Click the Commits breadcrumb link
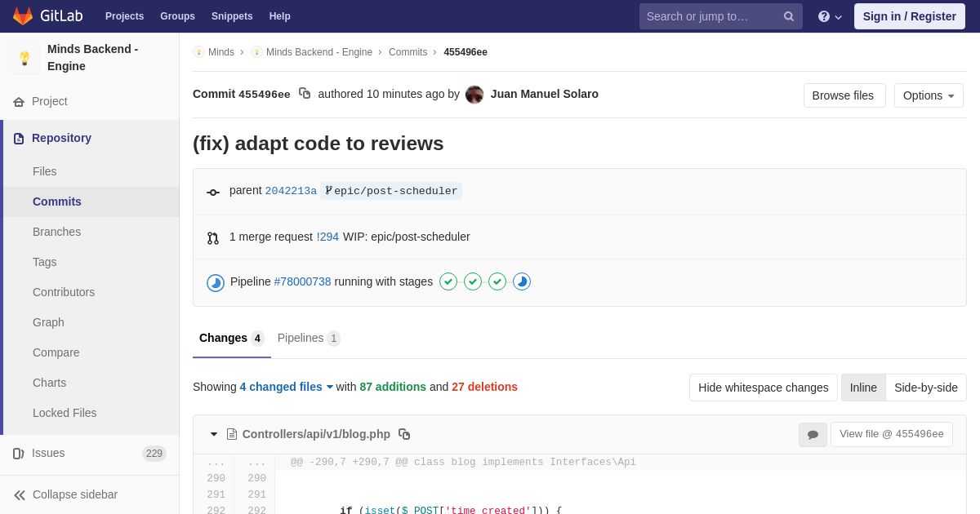Screen dimensions: 980x514 point(408,52)
